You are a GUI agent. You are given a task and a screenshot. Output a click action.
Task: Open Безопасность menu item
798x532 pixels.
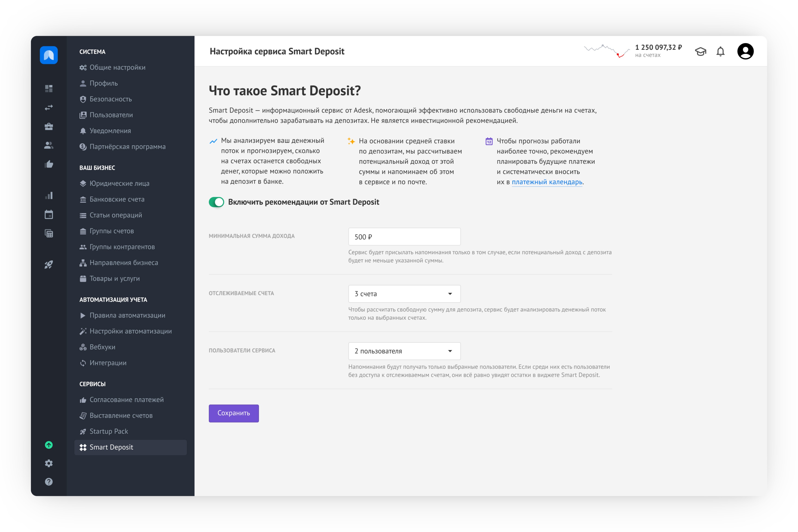130,99
